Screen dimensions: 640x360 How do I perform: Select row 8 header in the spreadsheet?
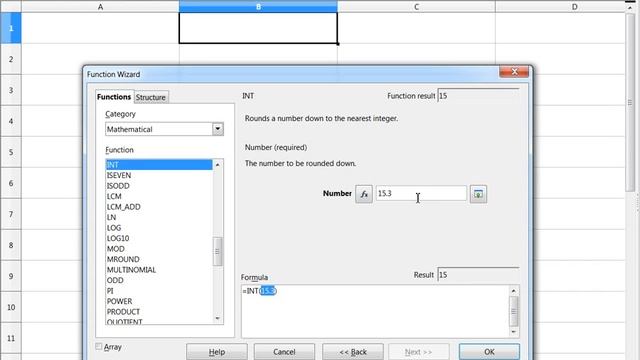point(11,245)
